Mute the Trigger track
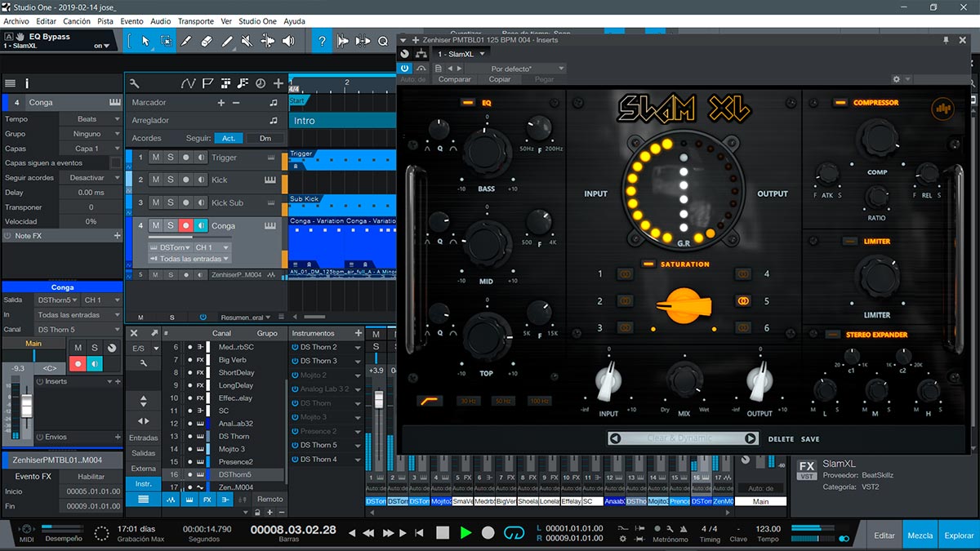The width and height of the screenshot is (980, 551). (155, 158)
